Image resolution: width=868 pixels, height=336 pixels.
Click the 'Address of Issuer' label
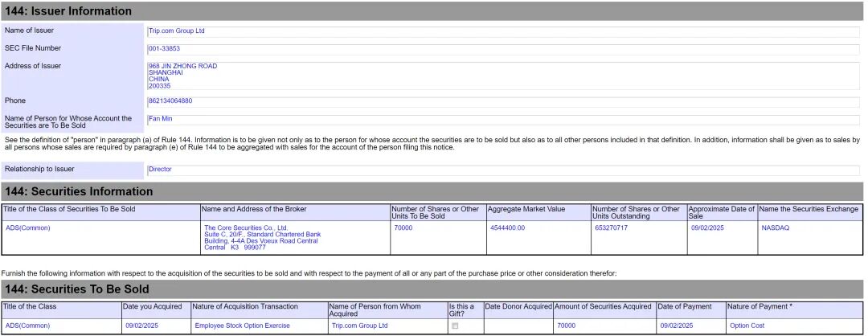[x=33, y=67]
